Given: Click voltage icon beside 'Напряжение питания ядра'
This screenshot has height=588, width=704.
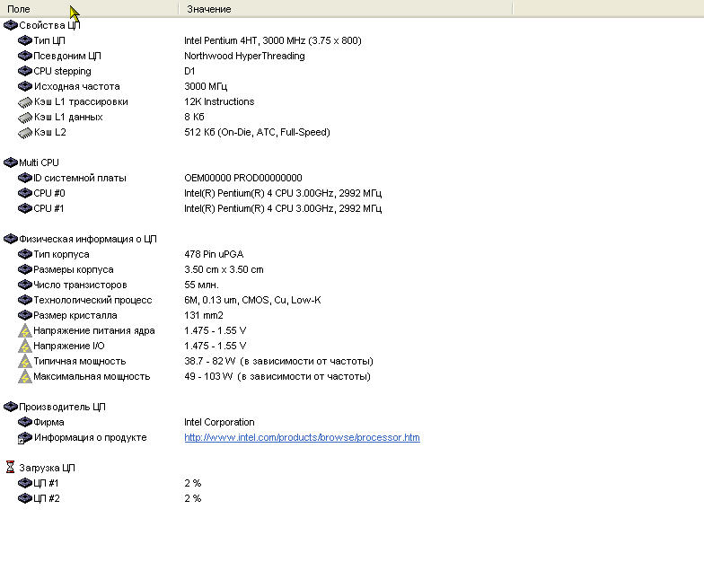Looking at the screenshot, I should (25, 330).
